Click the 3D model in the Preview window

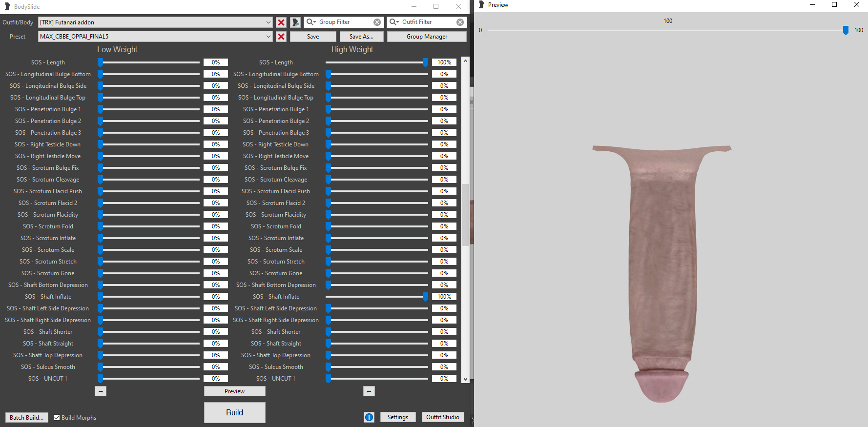662,273
